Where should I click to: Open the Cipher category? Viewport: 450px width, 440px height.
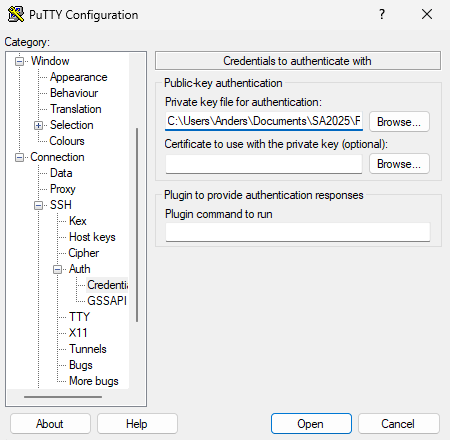pos(84,253)
